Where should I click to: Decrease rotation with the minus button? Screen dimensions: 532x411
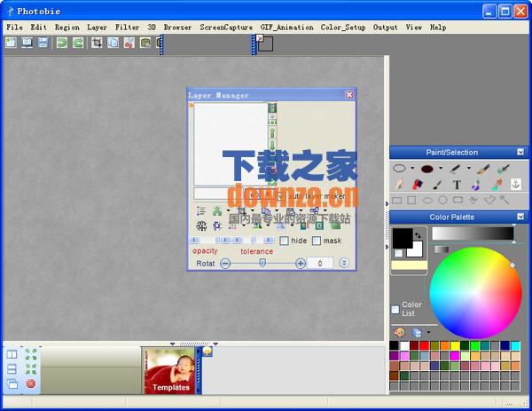pos(225,264)
